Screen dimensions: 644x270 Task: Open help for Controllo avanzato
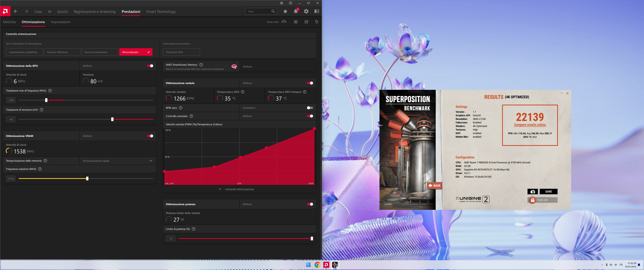coord(192,116)
